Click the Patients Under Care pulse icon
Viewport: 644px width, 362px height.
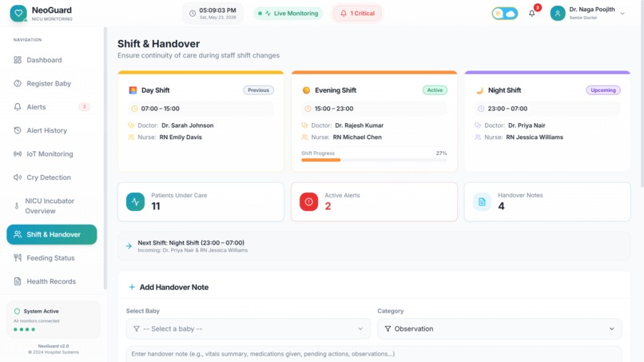click(x=135, y=201)
